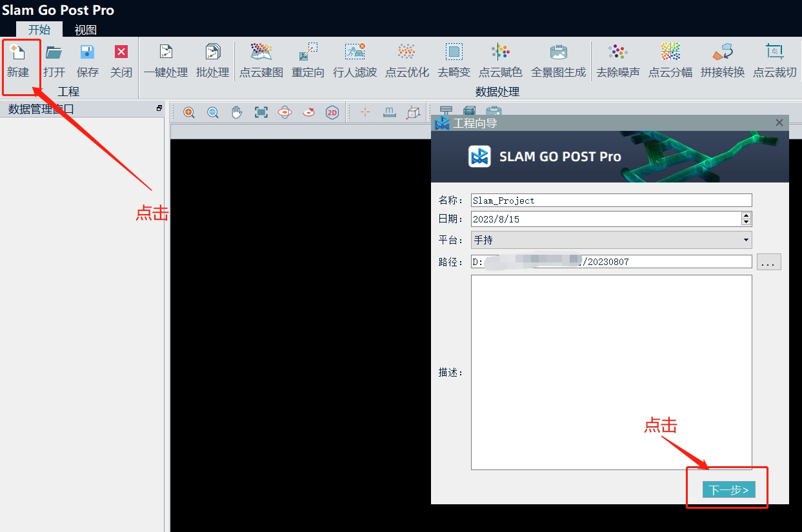Screen dimensions: 802x532
Task: Click the zoom in magnifier icon
Action: pos(189,112)
